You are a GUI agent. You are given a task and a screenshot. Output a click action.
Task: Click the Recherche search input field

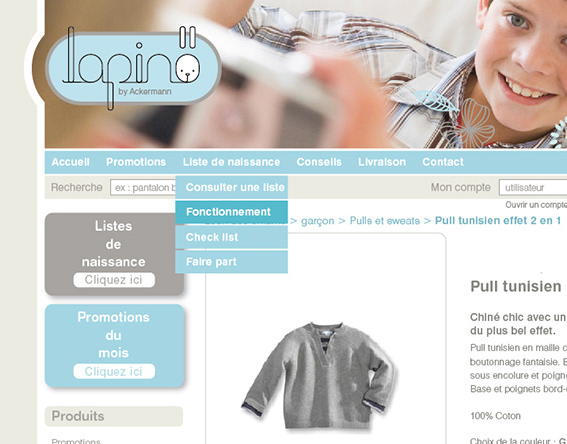[x=143, y=188]
